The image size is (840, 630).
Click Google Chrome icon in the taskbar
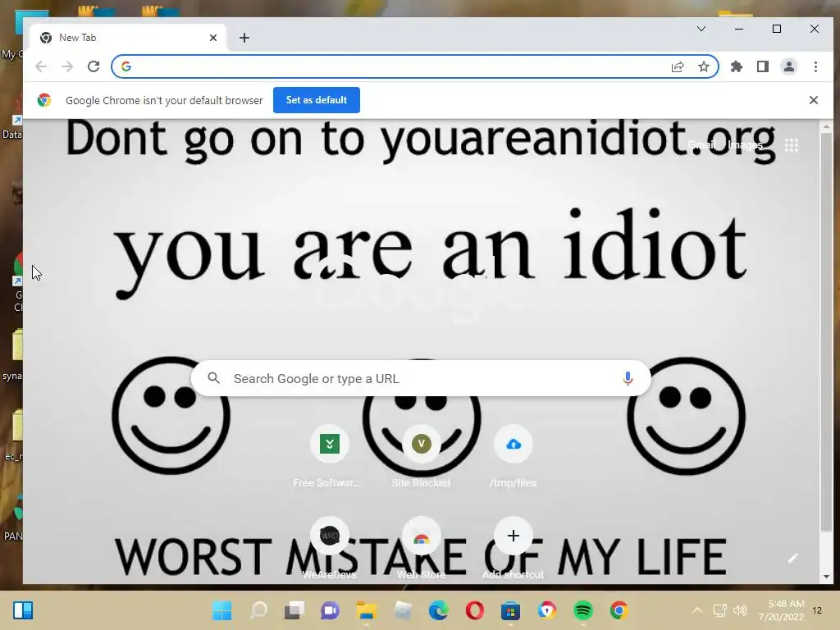pyautogui.click(x=619, y=610)
